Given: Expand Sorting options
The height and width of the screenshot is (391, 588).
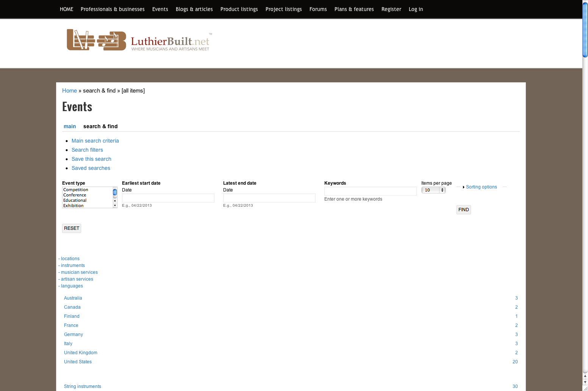Looking at the screenshot, I should coord(481,187).
